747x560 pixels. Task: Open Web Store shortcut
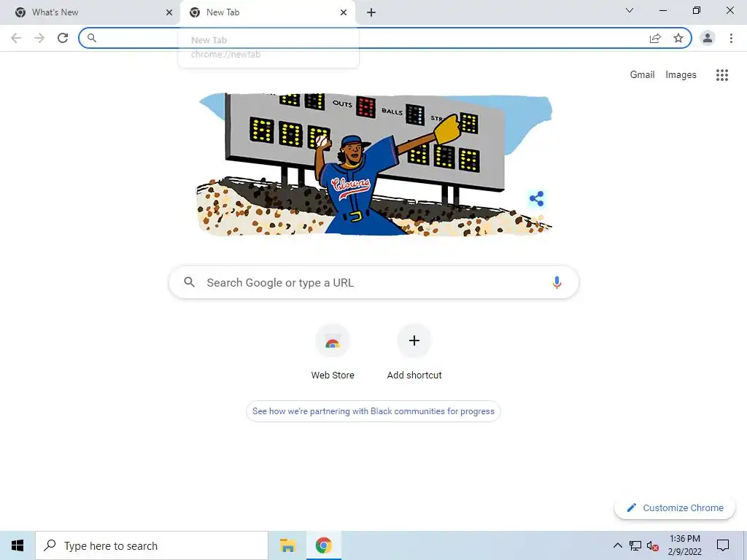(x=333, y=351)
